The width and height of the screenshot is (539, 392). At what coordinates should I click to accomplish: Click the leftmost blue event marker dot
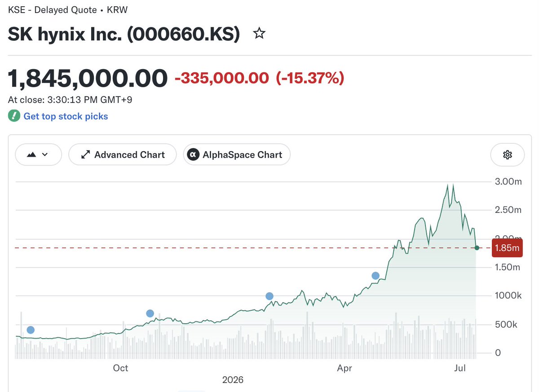point(31,330)
